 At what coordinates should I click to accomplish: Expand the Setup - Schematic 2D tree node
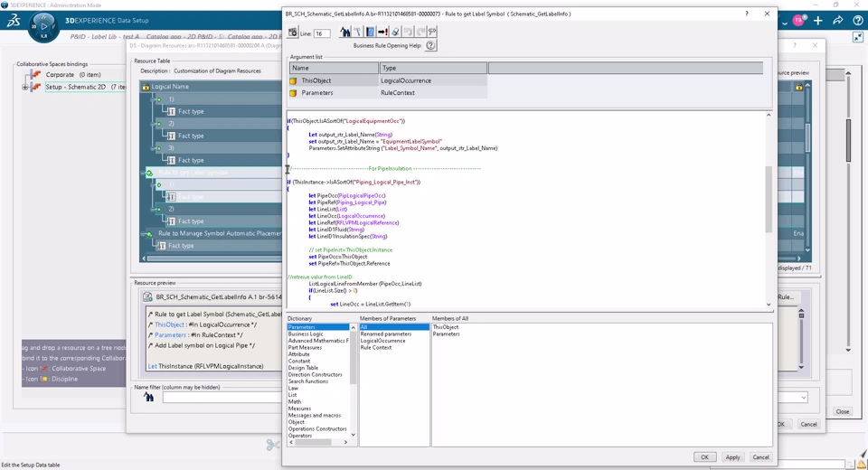point(25,87)
